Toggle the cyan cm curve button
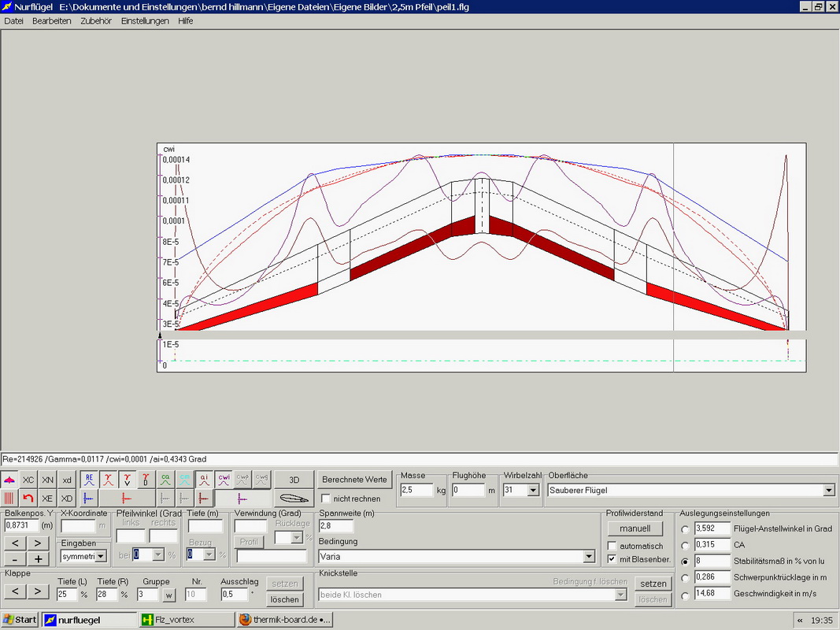840x630 pixels. (184, 480)
